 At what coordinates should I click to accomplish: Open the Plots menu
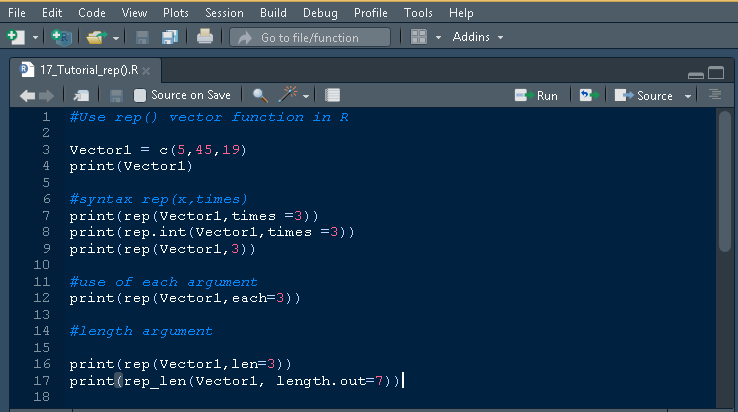(176, 13)
